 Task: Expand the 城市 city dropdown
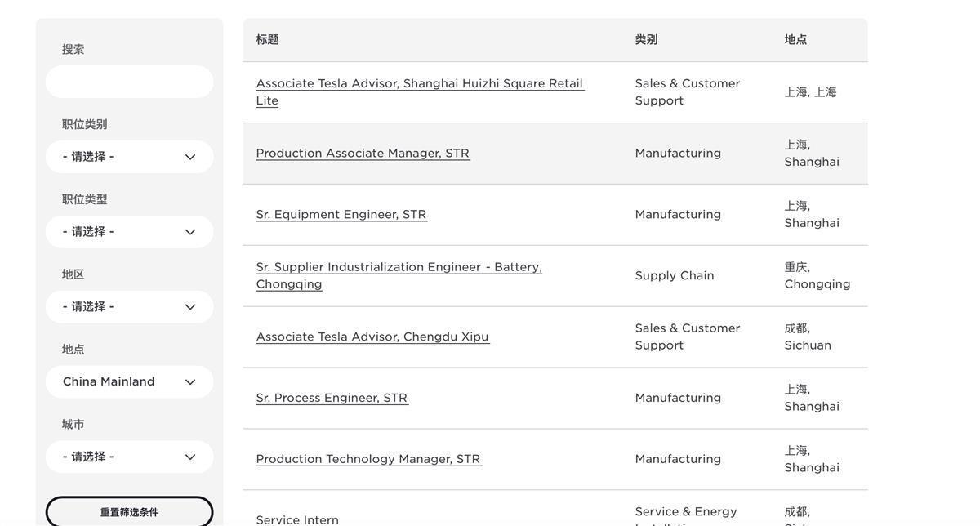point(129,457)
